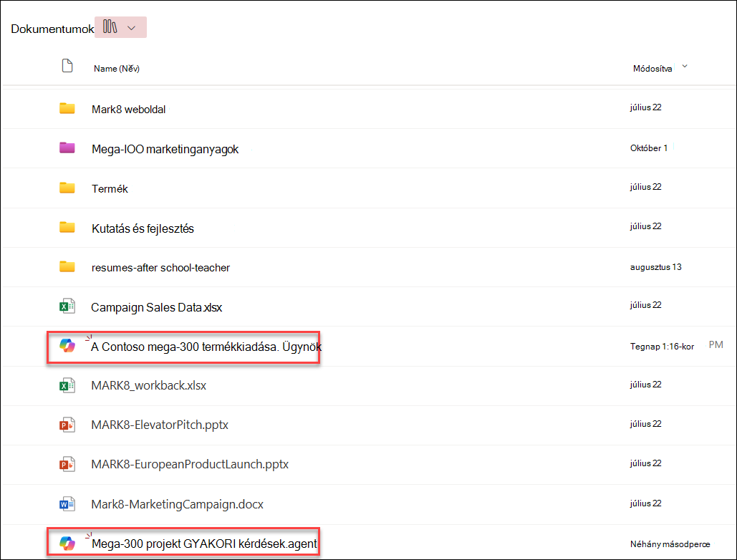Select the 'július 22' date for Campaign Sales Data
This screenshot has width=737, height=560.
click(x=646, y=305)
